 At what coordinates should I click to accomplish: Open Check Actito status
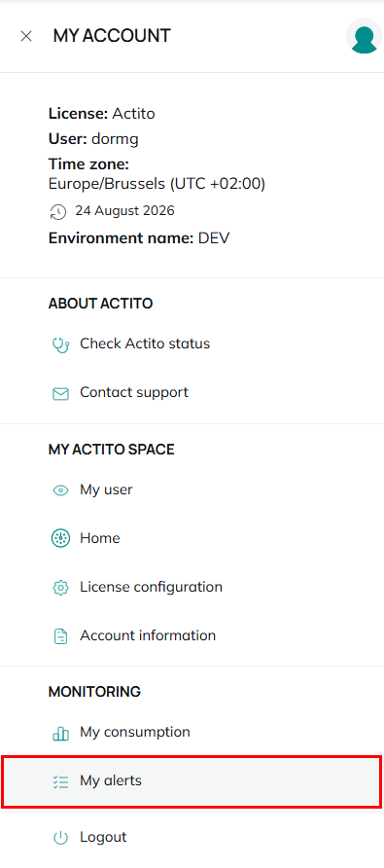(145, 344)
